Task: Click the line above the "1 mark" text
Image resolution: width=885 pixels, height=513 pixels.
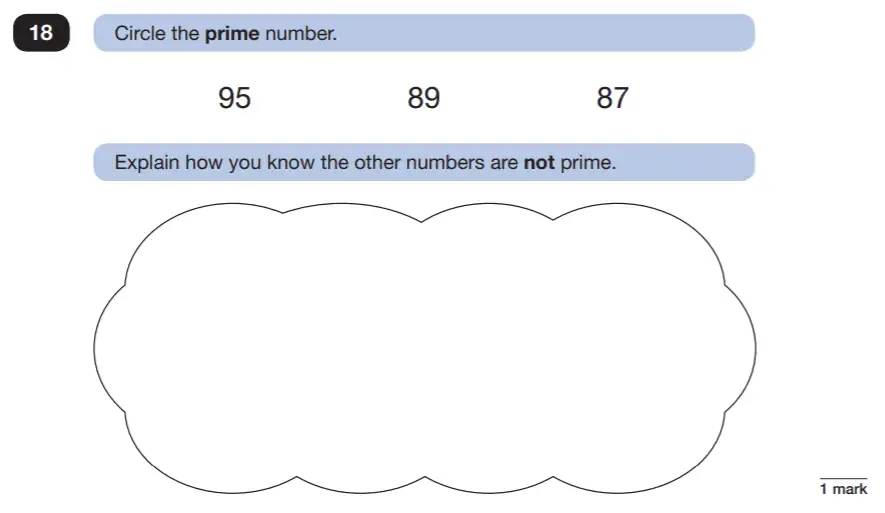Action: click(843, 479)
